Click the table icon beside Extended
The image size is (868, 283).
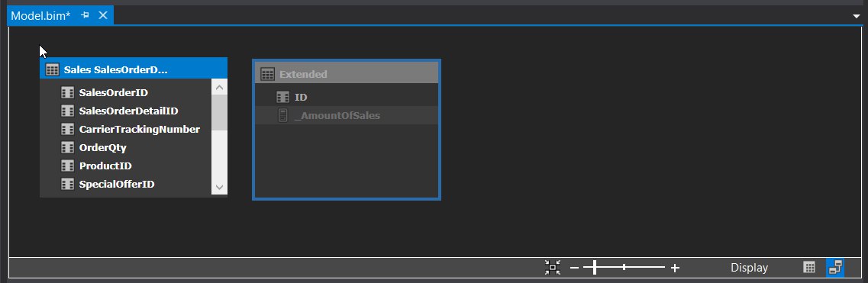pyautogui.click(x=267, y=74)
